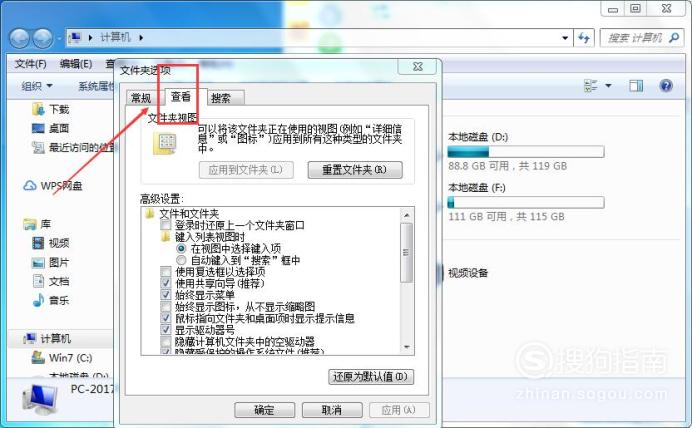The width and height of the screenshot is (692, 428).
Task: Open the 文档 library
Action: tap(51, 281)
